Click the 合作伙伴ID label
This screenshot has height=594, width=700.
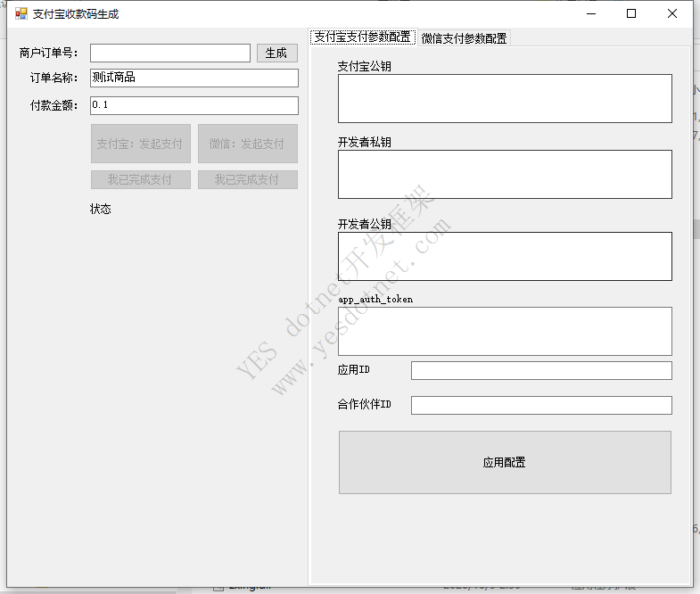[x=365, y=404]
